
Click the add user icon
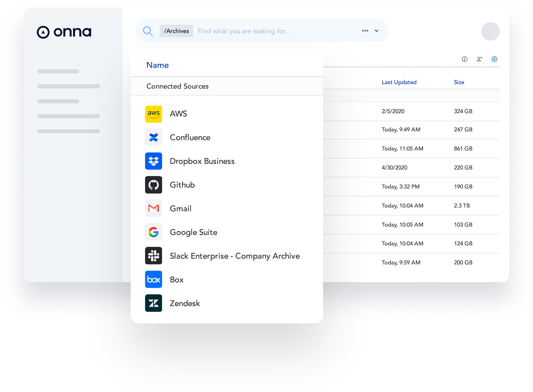[x=479, y=59]
